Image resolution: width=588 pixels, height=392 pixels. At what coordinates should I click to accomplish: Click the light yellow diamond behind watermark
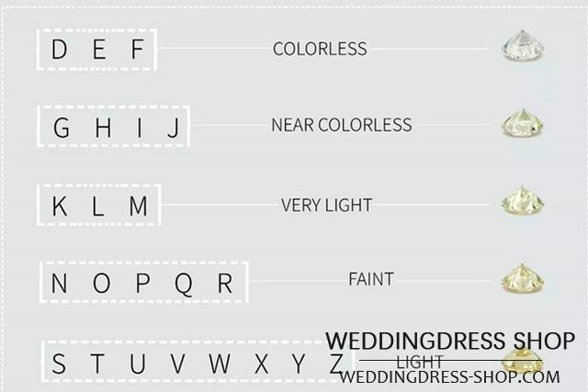coord(522,359)
